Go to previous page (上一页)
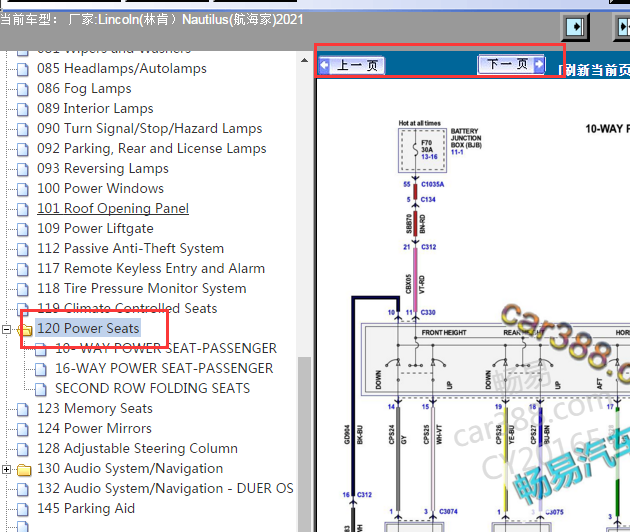The height and width of the screenshot is (532, 630). click(352, 65)
